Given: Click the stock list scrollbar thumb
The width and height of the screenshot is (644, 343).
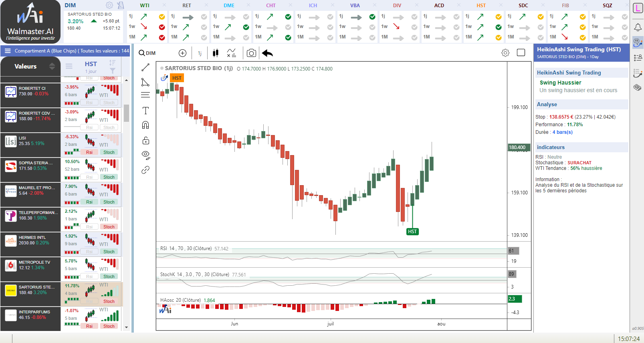Looking at the screenshot, I should click(x=127, y=113).
